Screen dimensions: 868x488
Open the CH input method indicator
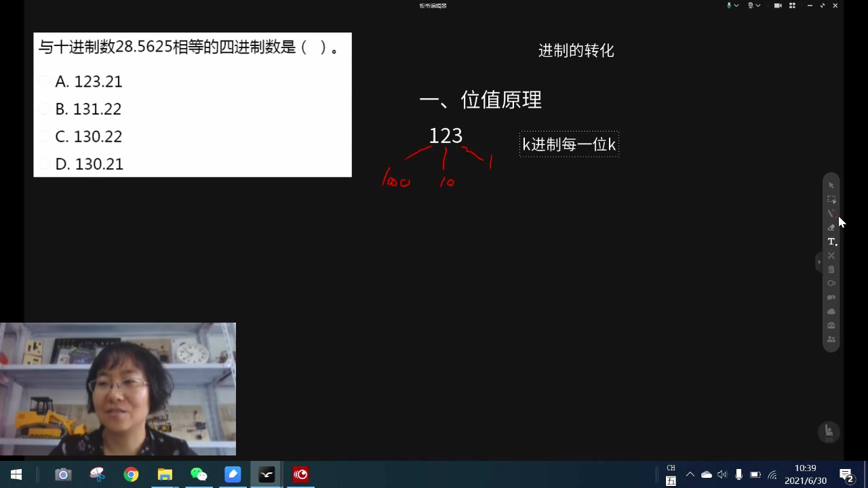[670, 468]
